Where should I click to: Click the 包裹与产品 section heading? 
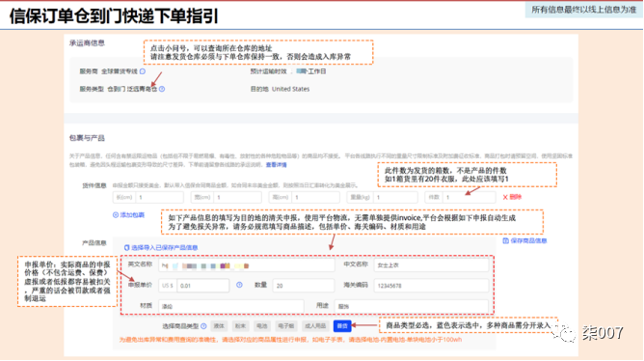coord(87,138)
